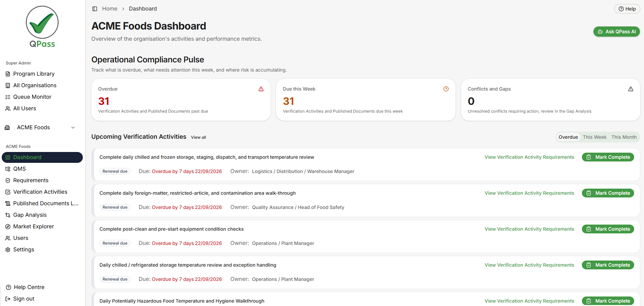Click the Program Library document icon

[8, 74]
